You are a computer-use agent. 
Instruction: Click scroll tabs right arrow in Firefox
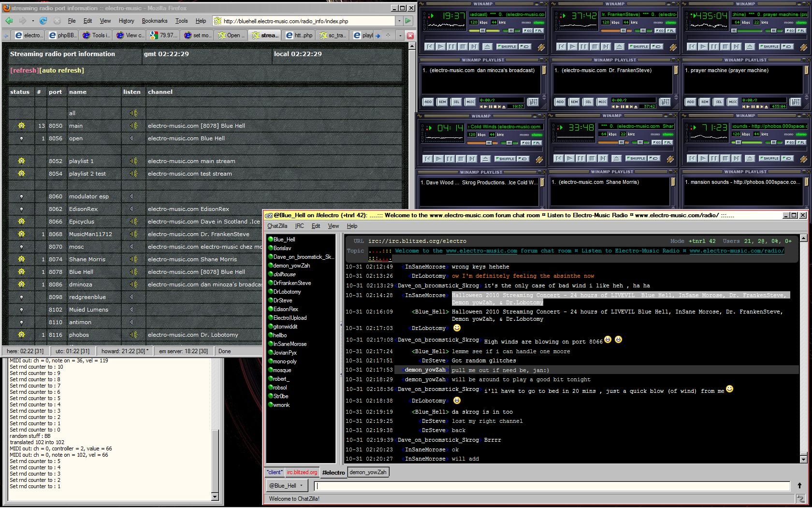pos(378,35)
